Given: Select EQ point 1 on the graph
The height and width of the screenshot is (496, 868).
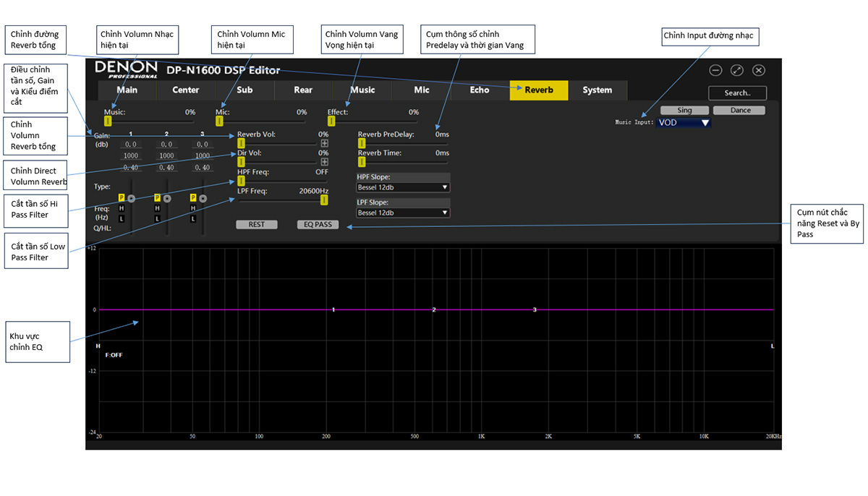Looking at the screenshot, I should (x=333, y=309).
